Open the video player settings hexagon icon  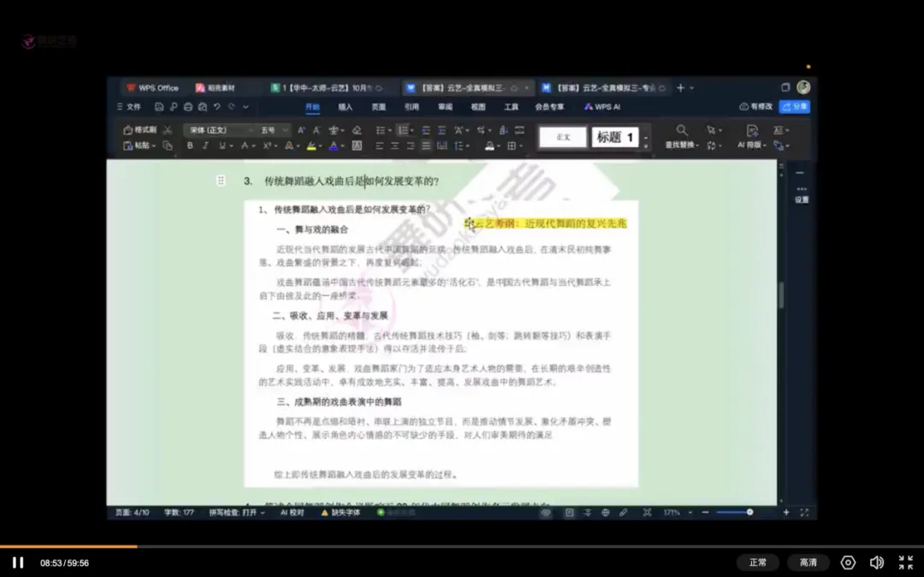point(848,562)
